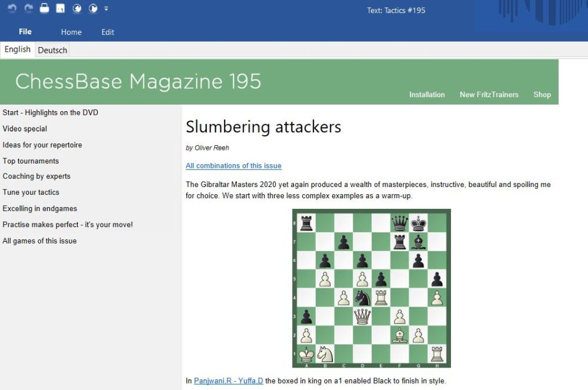Screen dimensions: 588x390
Task: Open the quick access toolbar customize dropdown
Action: [106, 9]
